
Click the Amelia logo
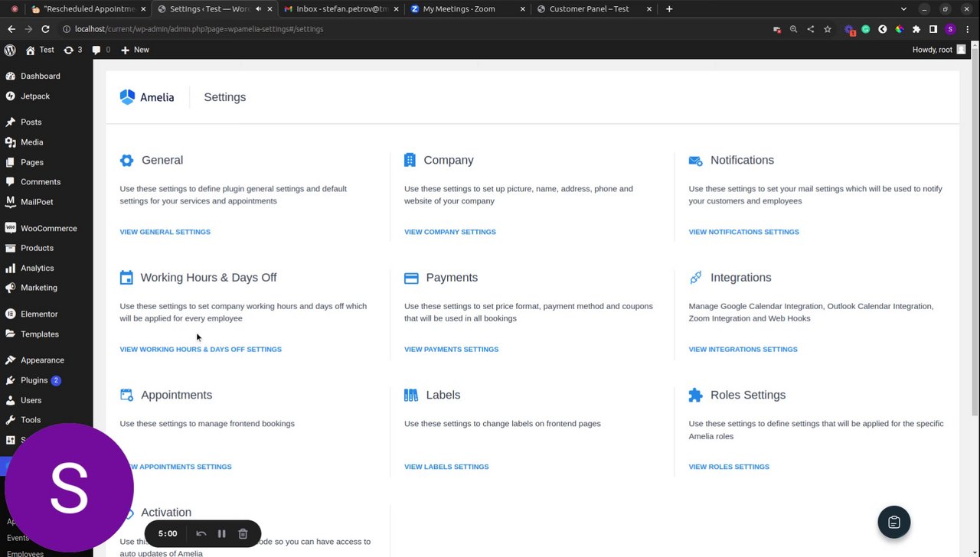tap(147, 97)
